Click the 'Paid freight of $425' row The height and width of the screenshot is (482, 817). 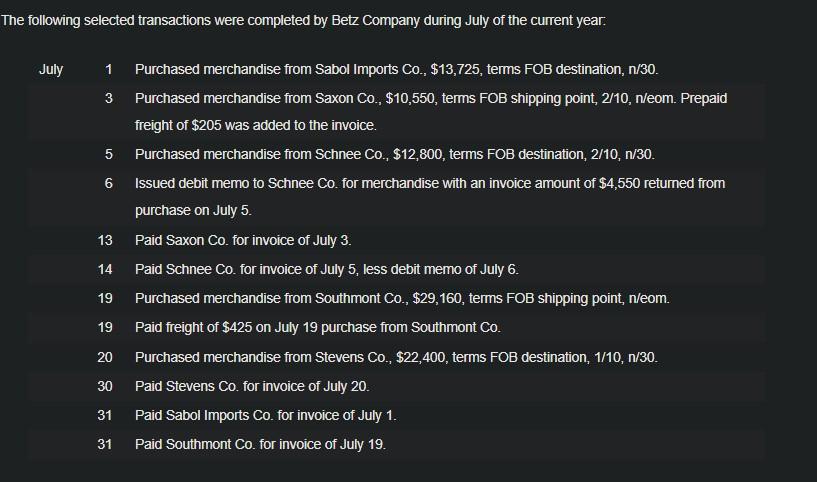click(x=397, y=328)
